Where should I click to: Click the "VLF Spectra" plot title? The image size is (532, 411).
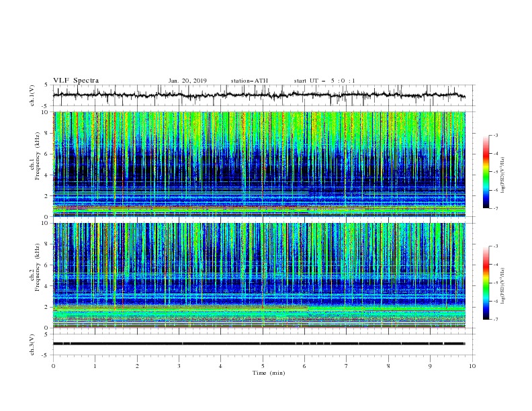tap(76, 81)
